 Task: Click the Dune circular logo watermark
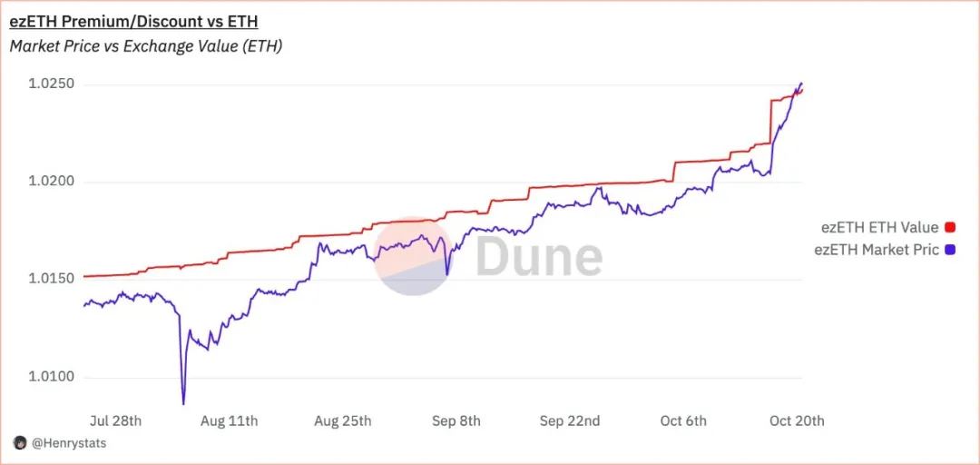tap(413, 256)
